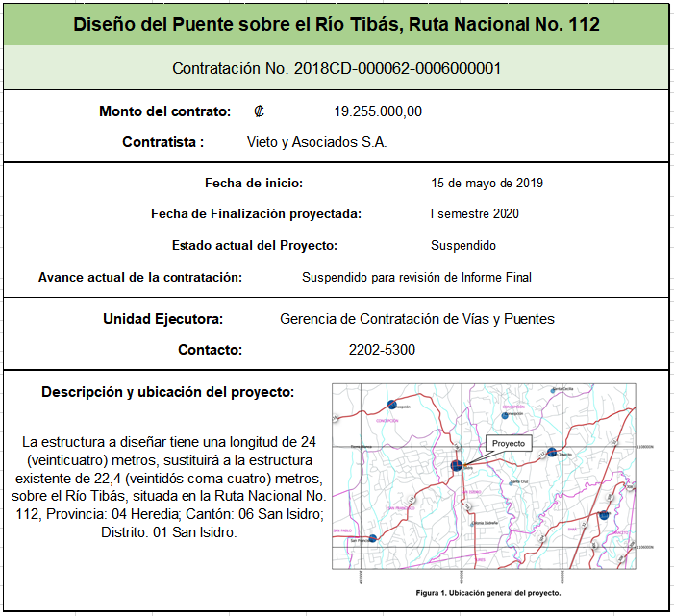
Task: Click the 'Proyecto' callout on the map
Action: click(x=508, y=444)
